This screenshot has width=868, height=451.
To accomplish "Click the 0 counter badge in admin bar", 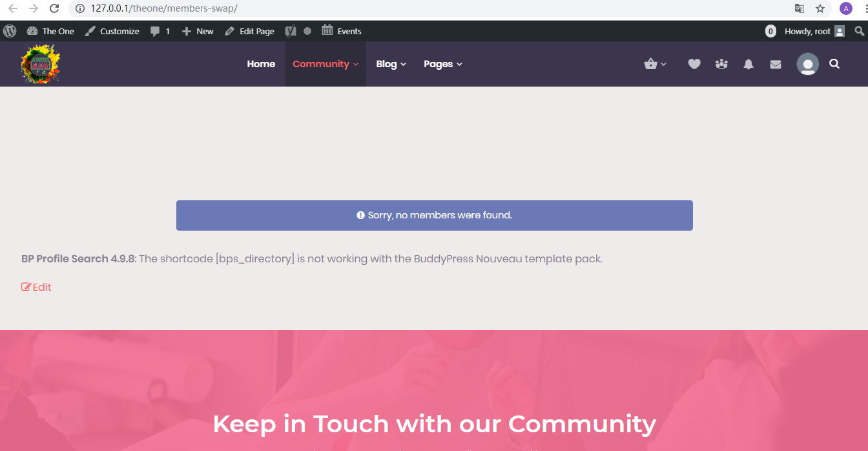I will pyautogui.click(x=770, y=31).
